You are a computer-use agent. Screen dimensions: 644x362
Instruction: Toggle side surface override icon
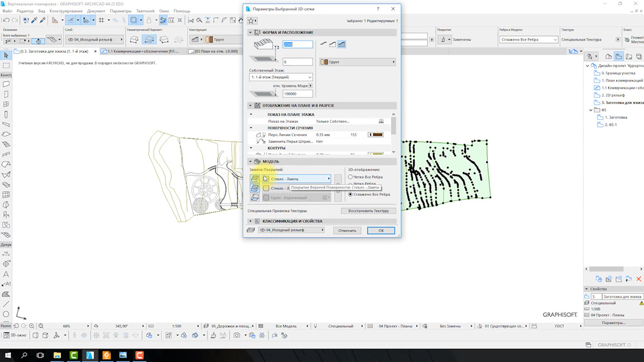pos(255,188)
